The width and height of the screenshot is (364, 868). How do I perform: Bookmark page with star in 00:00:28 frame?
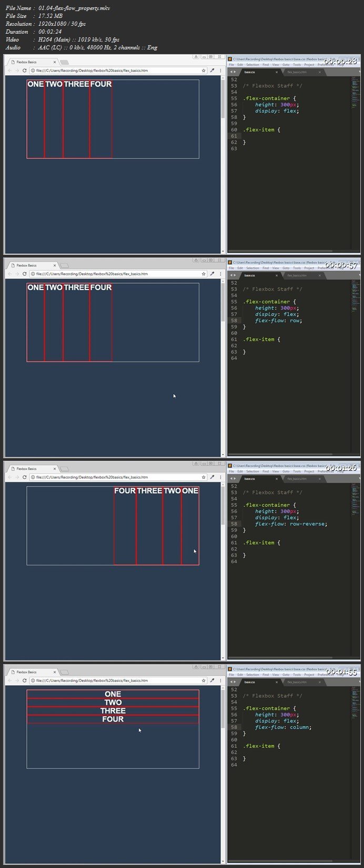point(204,70)
